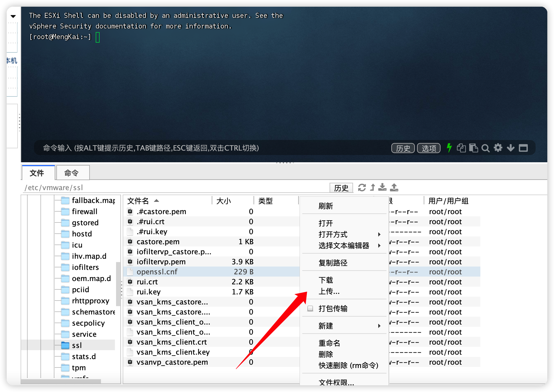Image resolution: width=554 pixels, height=392 pixels.
Task: Click the paste icon in the command bar
Action: [473, 148]
